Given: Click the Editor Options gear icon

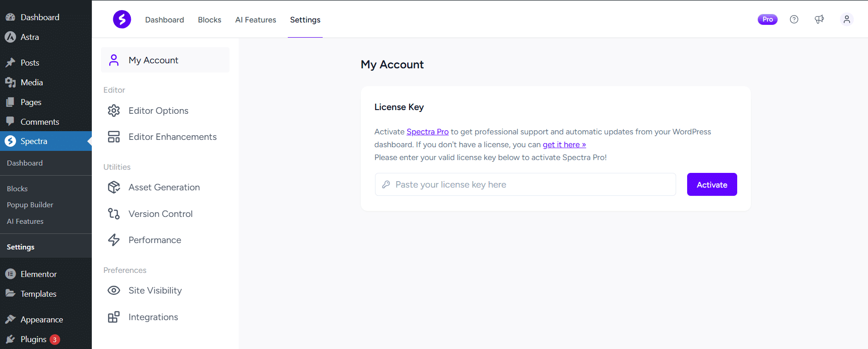Looking at the screenshot, I should pos(114,111).
